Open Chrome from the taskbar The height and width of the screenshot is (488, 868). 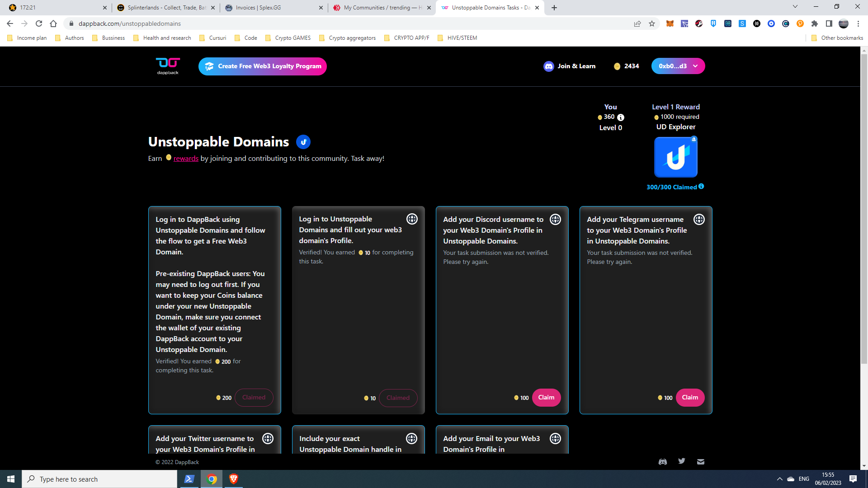click(x=212, y=479)
